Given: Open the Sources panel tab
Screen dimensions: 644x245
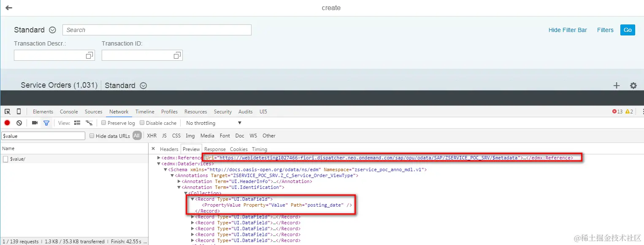Looking at the screenshot, I should (94, 112).
